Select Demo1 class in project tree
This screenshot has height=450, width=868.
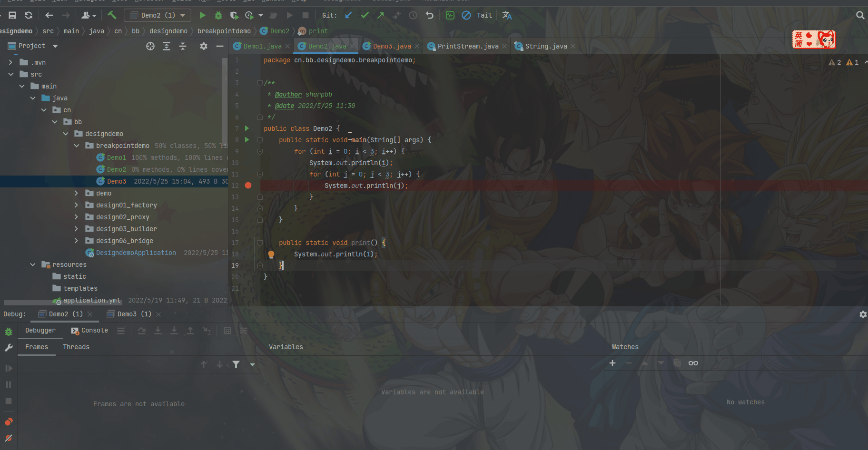coord(117,157)
